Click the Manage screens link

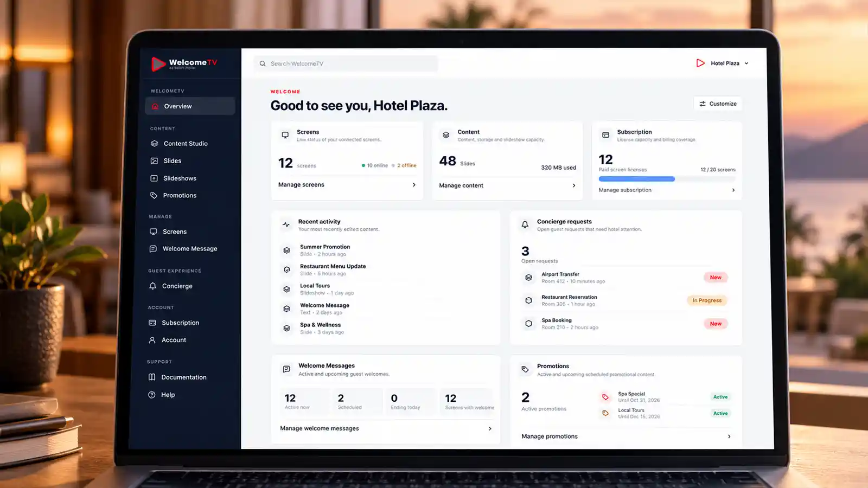(301, 185)
